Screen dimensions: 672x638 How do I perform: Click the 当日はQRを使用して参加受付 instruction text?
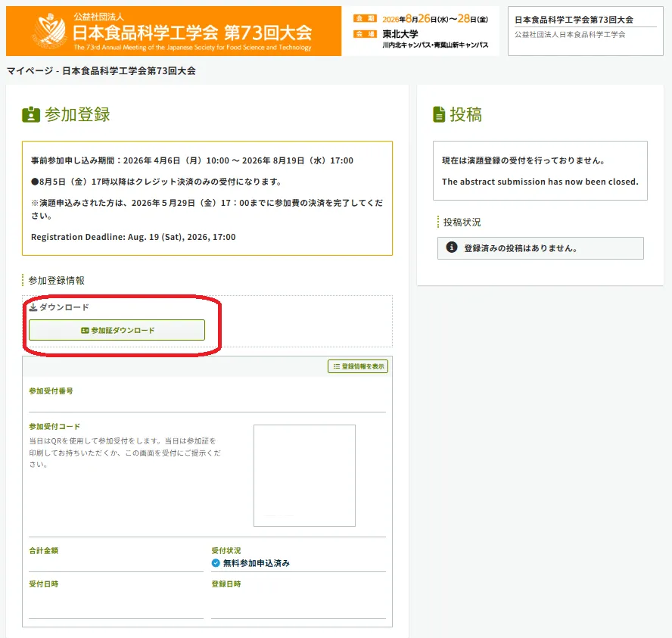[x=125, y=453]
